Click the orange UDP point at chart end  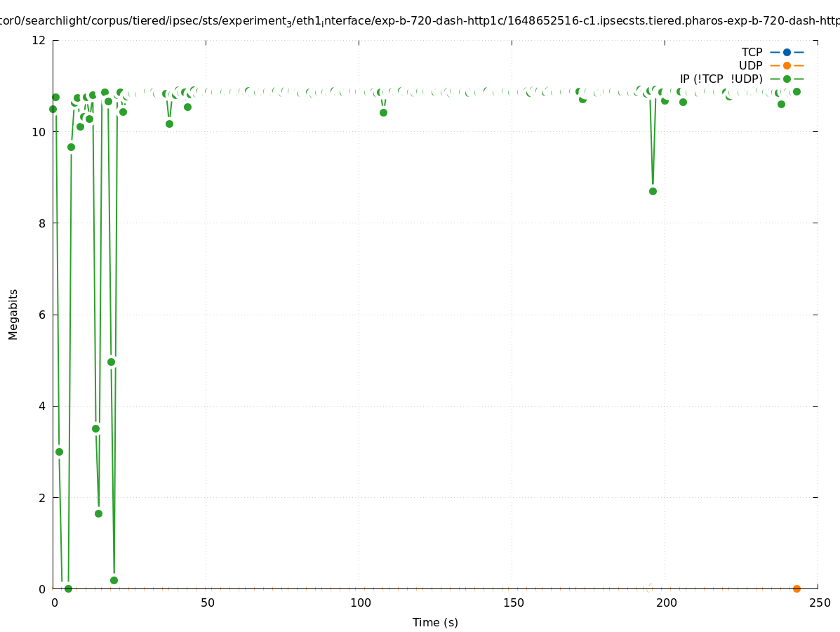click(796, 588)
